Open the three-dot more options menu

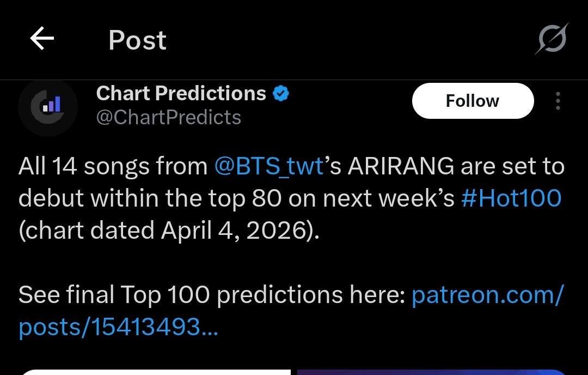coord(558,101)
